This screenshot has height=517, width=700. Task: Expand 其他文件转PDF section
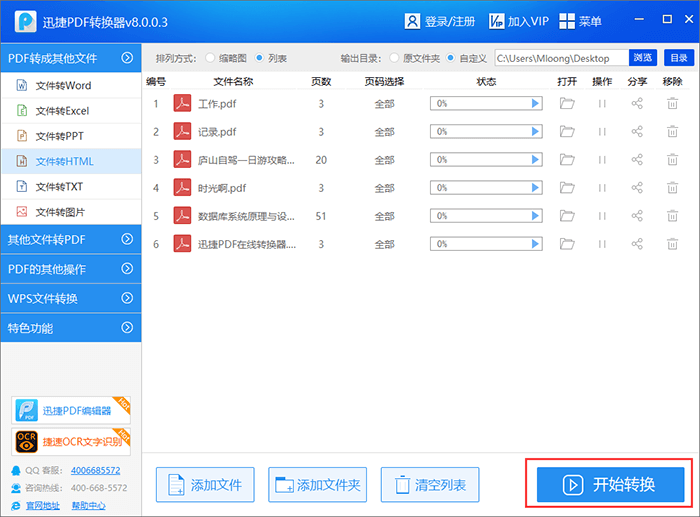coord(71,239)
